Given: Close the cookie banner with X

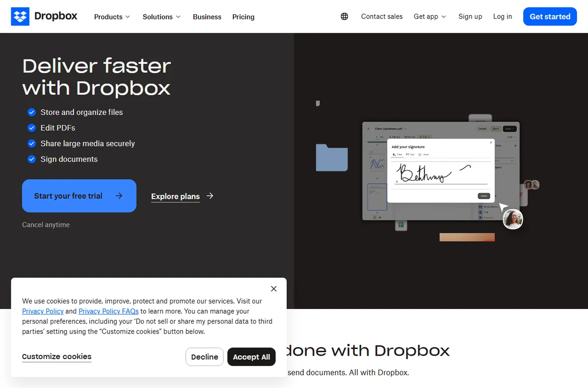Looking at the screenshot, I should coord(274,289).
